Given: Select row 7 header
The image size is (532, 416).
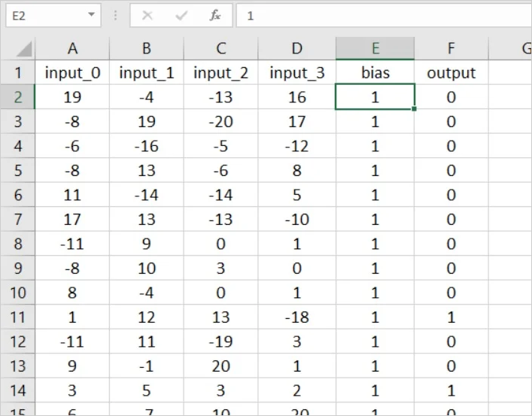Looking at the screenshot, I should [x=17, y=219].
